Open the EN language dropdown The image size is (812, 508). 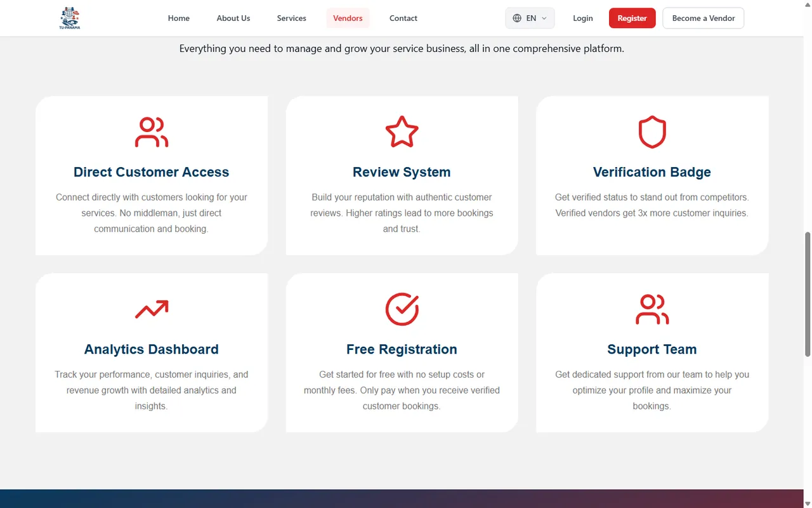pos(530,18)
